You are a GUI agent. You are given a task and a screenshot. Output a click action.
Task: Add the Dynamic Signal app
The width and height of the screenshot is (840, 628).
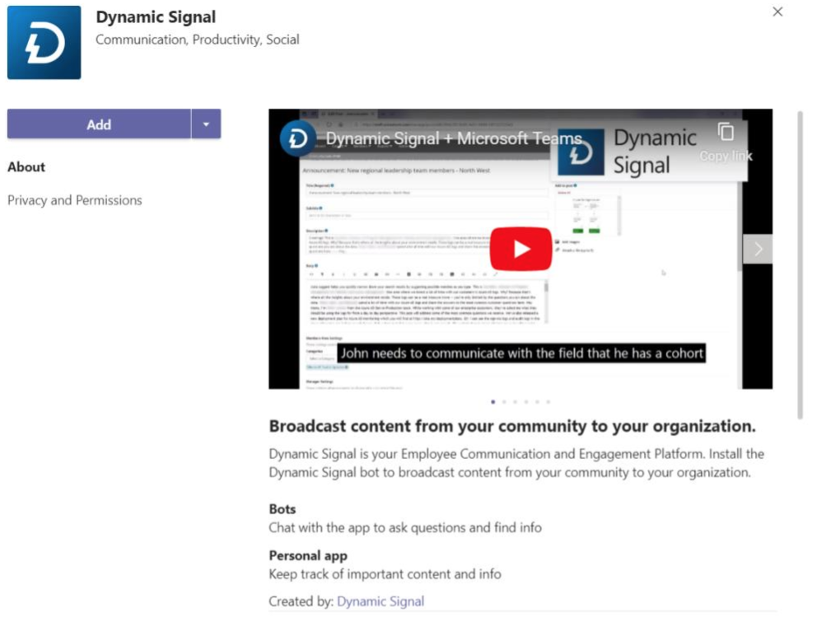coord(99,124)
